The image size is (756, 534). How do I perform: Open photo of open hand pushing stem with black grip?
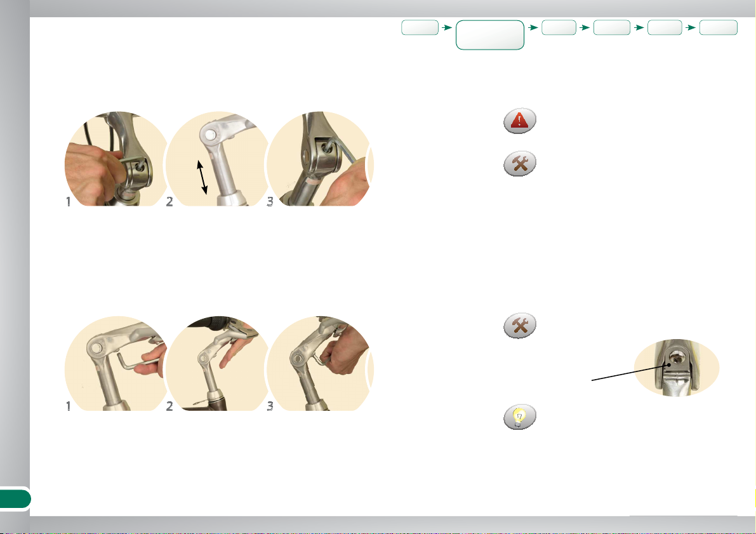[x=218, y=363]
